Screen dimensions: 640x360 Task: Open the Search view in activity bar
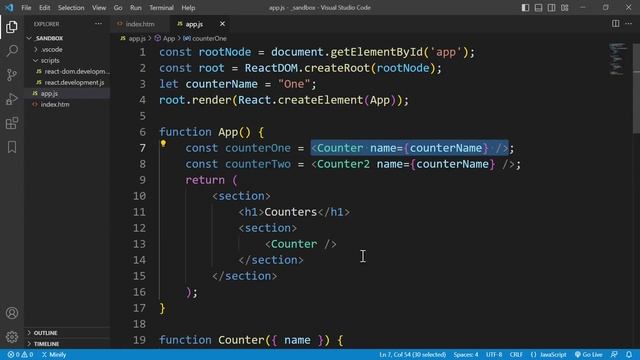[12, 51]
